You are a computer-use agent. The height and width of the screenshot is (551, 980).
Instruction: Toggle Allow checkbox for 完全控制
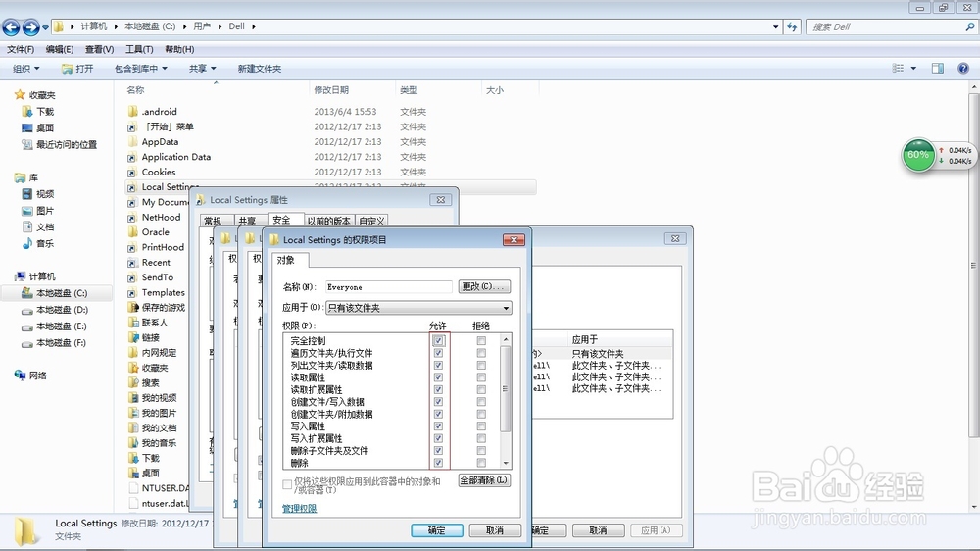(x=438, y=341)
